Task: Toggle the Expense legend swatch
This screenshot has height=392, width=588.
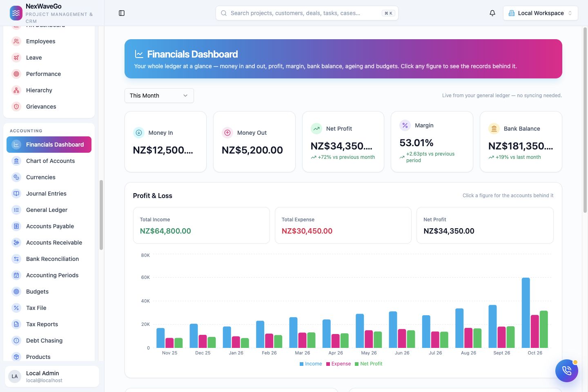Action: pos(328,364)
